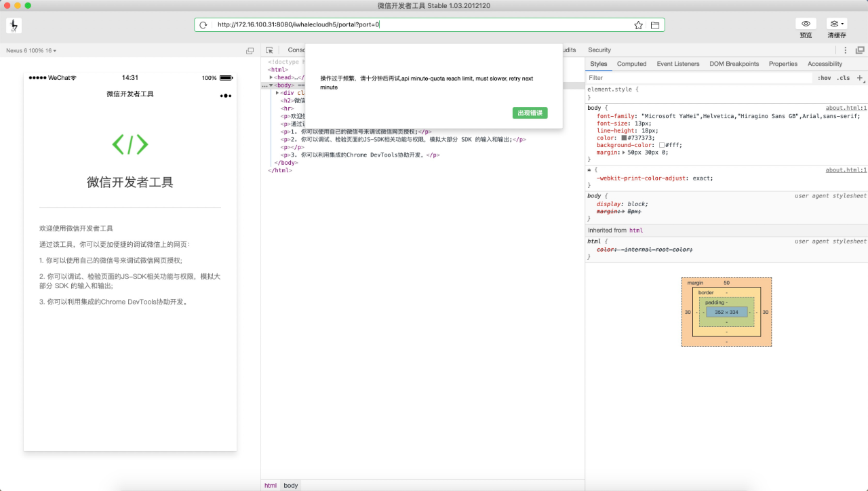Select body in the DOM breadcrumb

pyautogui.click(x=291, y=486)
